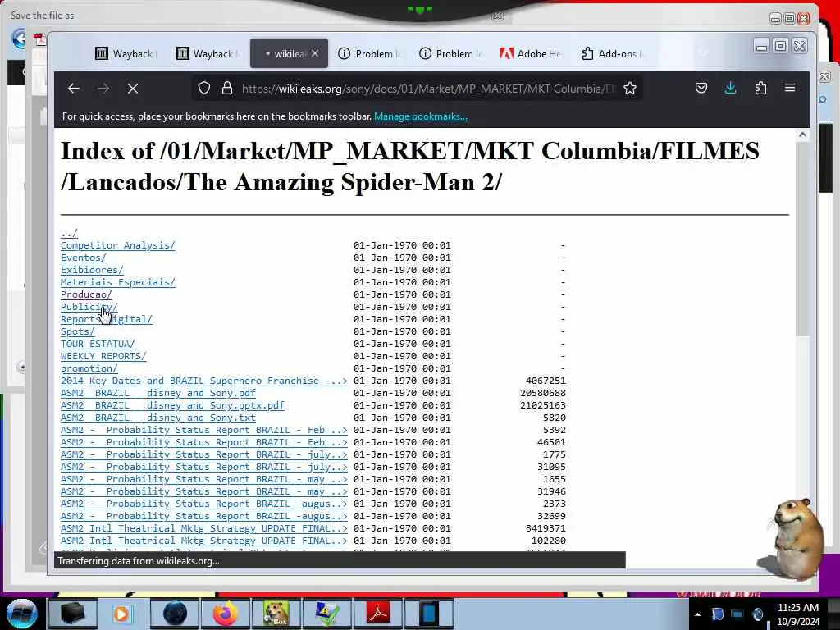This screenshot has width=840, height=630.
Task: Open Manage bookmarks link
Action: coord(421,116)
